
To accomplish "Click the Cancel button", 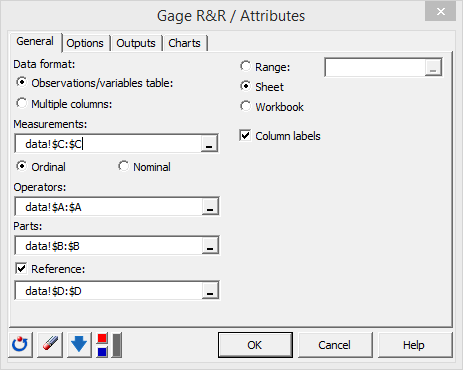I will pyautogui.click(x=335, y=345).
